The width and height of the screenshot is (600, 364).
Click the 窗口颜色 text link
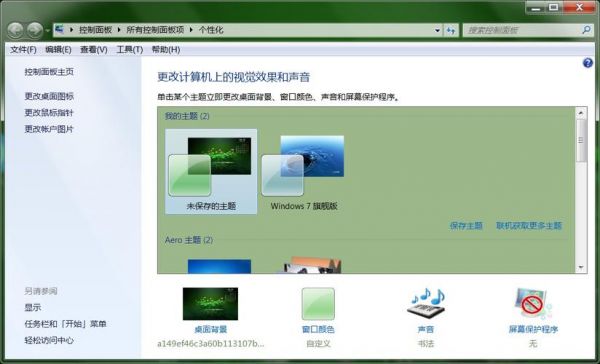click(318, 329)
